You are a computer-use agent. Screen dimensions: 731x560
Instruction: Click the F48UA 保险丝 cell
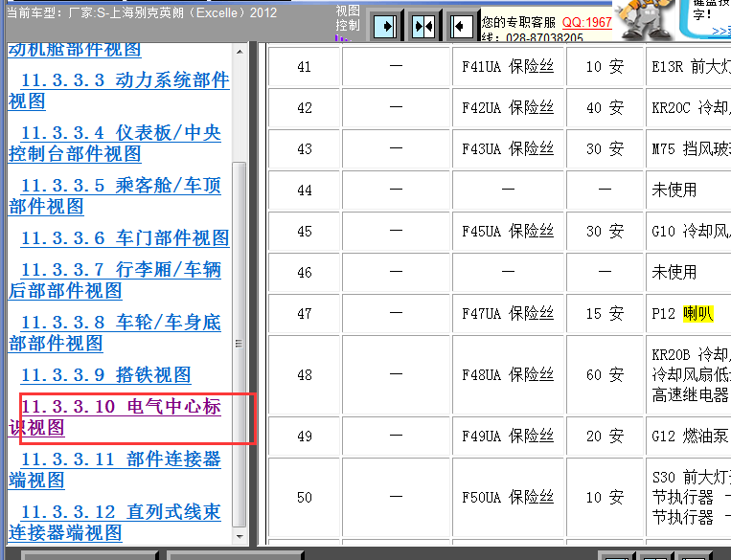[508, 374]
